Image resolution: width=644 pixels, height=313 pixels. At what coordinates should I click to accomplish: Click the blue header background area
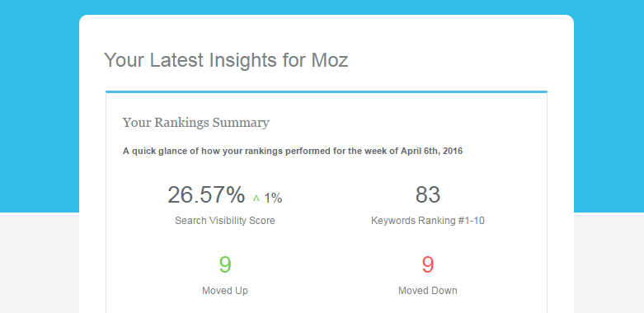tap(40, 103)
